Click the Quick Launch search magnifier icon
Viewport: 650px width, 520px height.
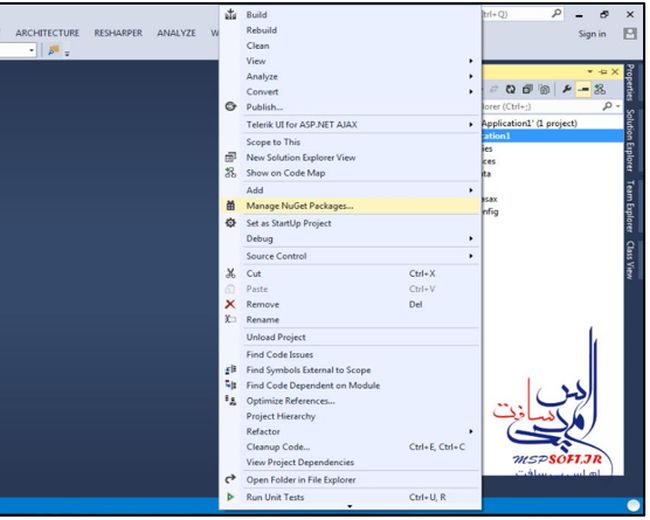[557, 14]
